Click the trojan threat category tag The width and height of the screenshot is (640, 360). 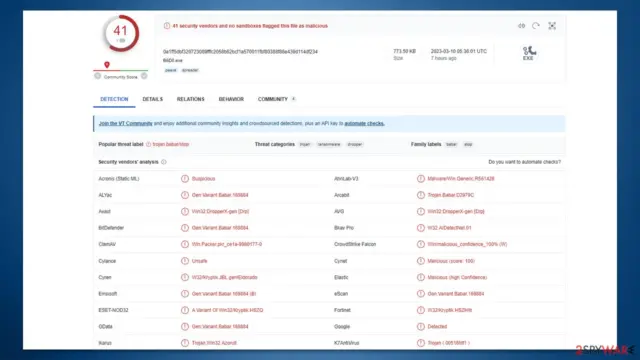pyautogui.click(x=305, y=144)
